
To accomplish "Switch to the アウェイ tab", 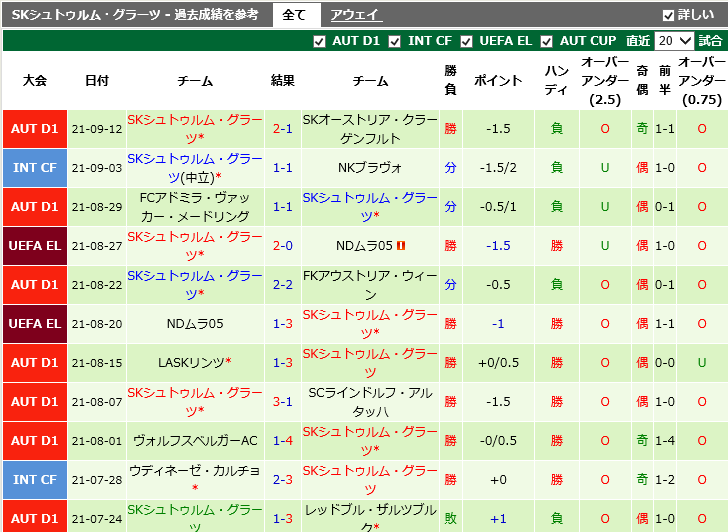I will [356, 15].
